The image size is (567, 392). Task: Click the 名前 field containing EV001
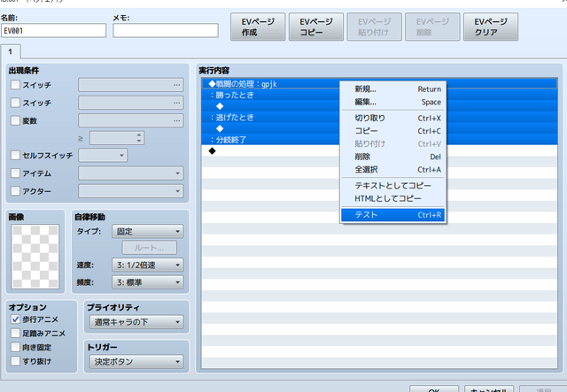pyautogui.click(x=53, y=31)
